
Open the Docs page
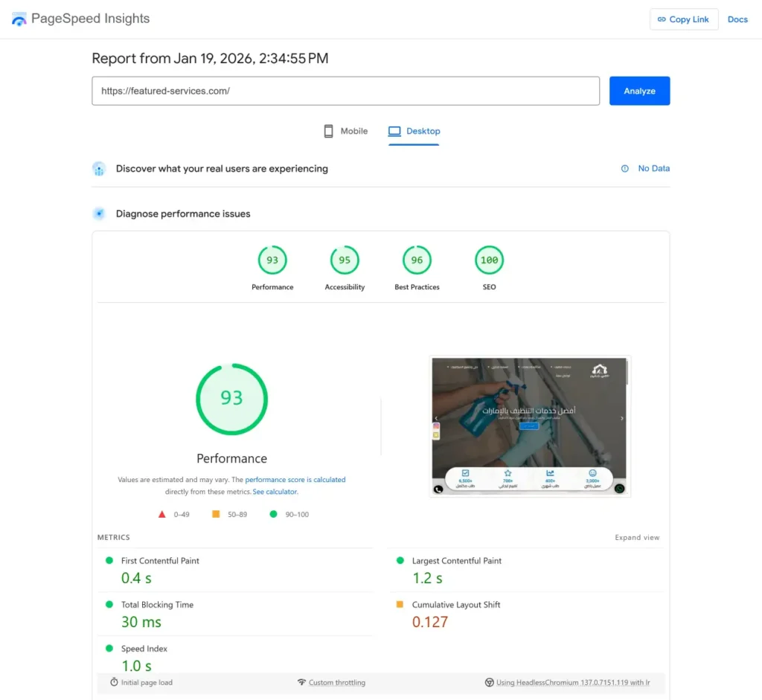click(737, 19)
